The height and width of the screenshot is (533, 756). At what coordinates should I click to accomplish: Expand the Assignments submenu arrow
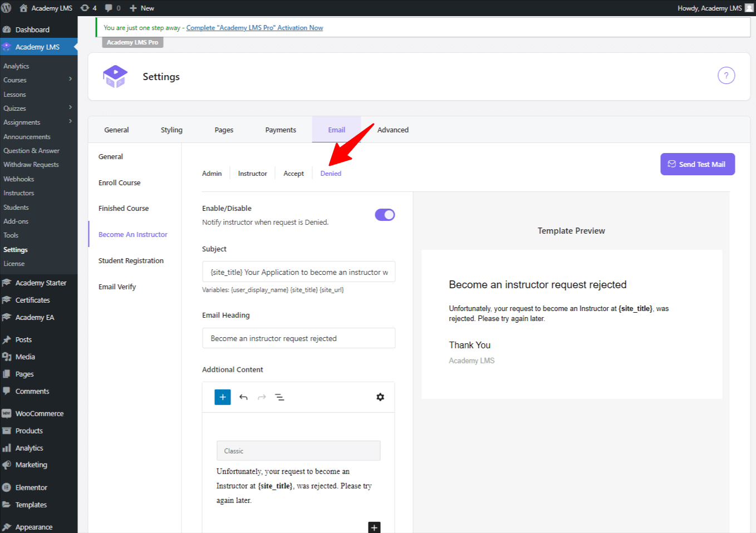(70, 121)
